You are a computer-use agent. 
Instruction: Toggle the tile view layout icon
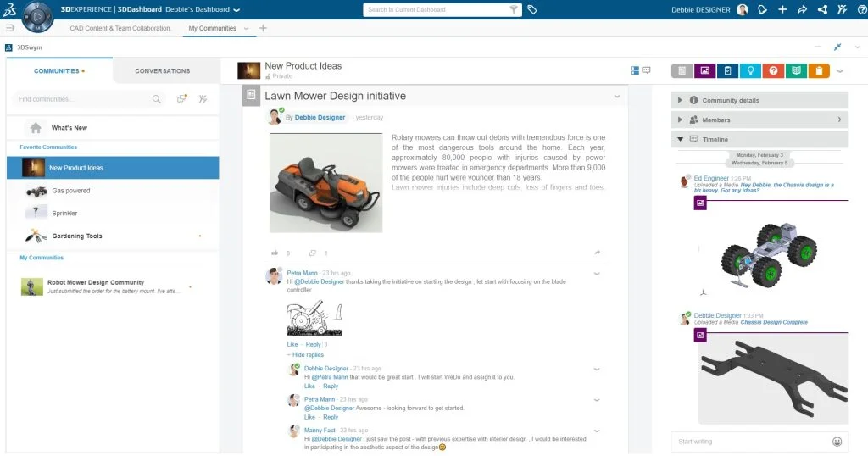(635, 70)
